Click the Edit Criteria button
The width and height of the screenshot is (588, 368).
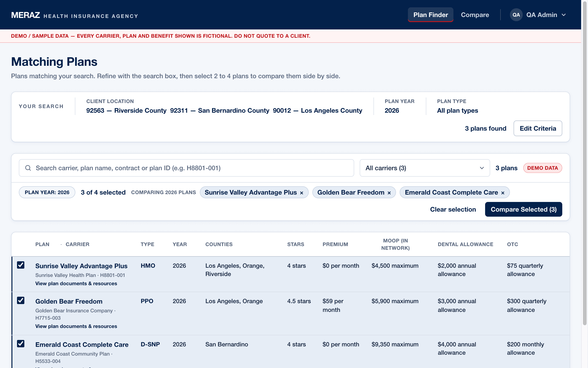pos(538,128)
